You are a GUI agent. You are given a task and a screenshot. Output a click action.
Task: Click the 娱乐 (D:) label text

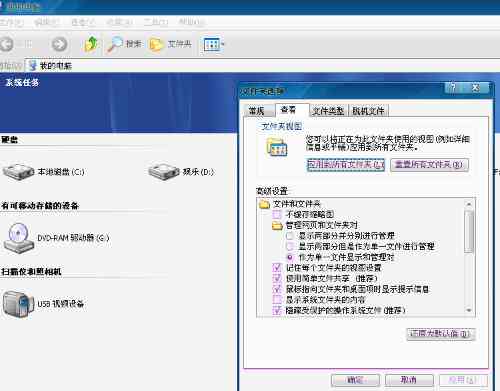[x=198, y=172]
